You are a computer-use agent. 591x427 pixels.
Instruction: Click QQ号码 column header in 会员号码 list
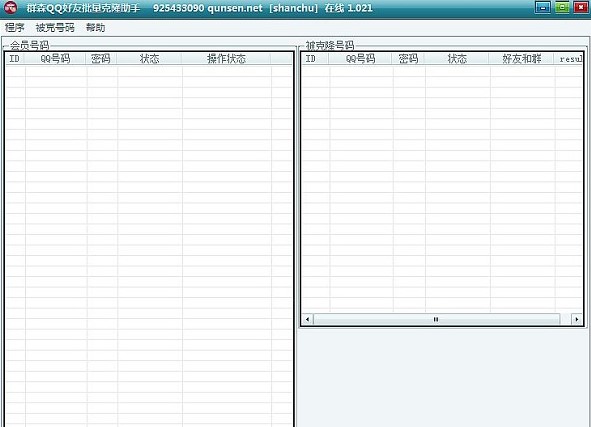coord(55,58)
